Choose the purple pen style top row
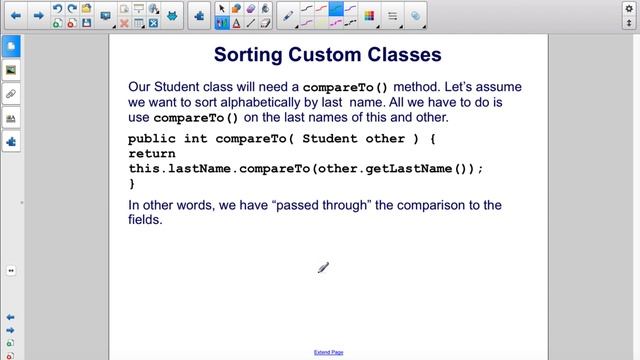This screenshot has height=360, width=640. coord(351,9)
